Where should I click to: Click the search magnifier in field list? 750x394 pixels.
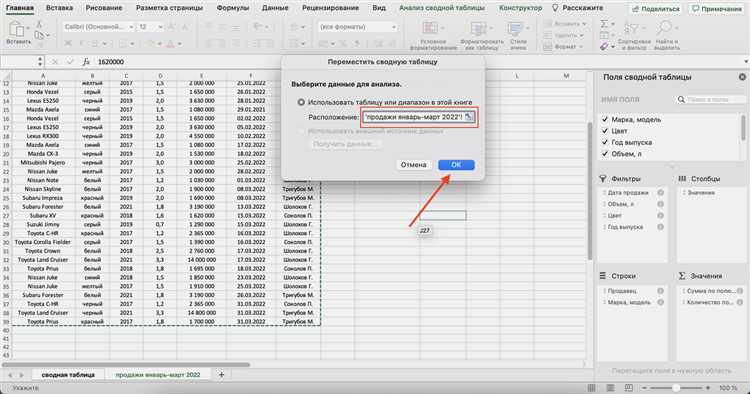coord(681,99)
